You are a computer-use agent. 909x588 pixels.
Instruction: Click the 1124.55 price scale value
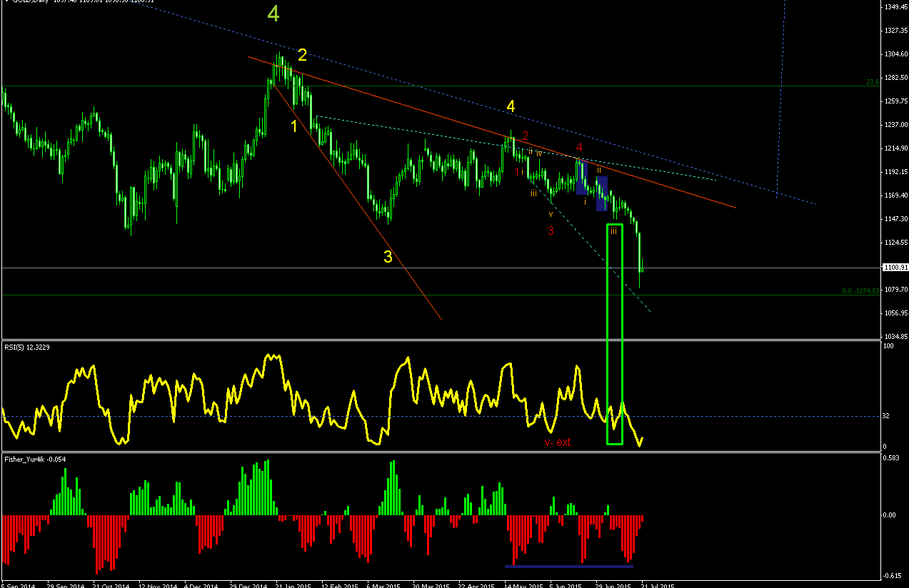(x=895, y=243)
